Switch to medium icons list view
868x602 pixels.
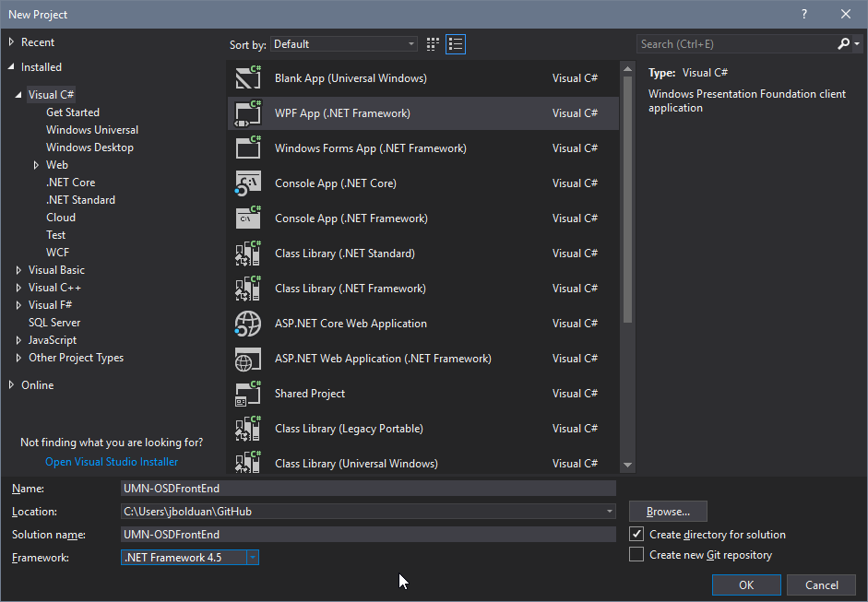[x=456, y=44]
